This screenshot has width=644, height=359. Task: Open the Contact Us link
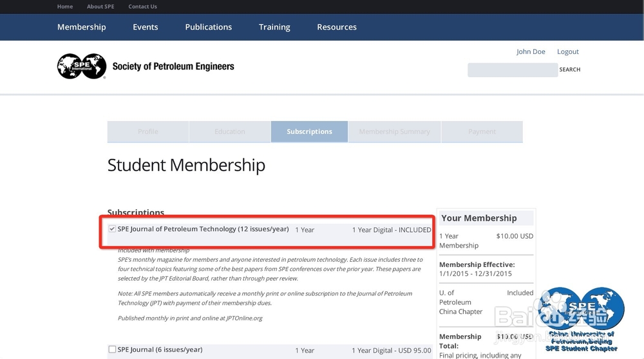point(142,6)
